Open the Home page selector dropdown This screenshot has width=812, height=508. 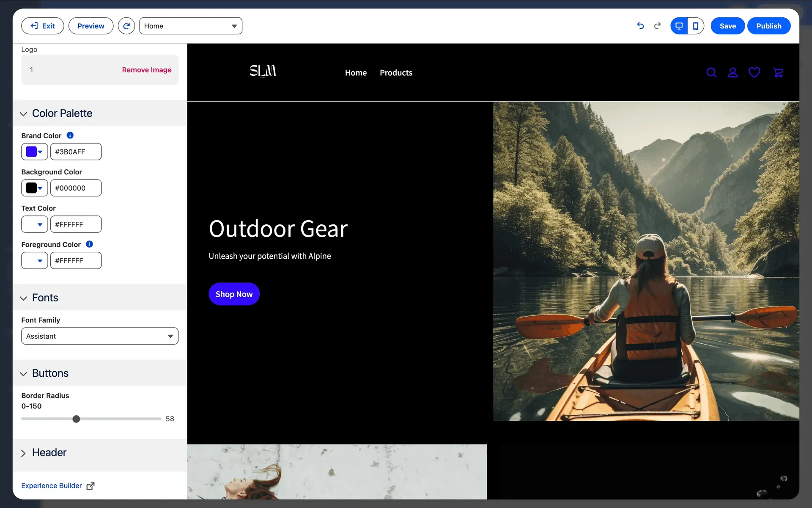(191, 26)
